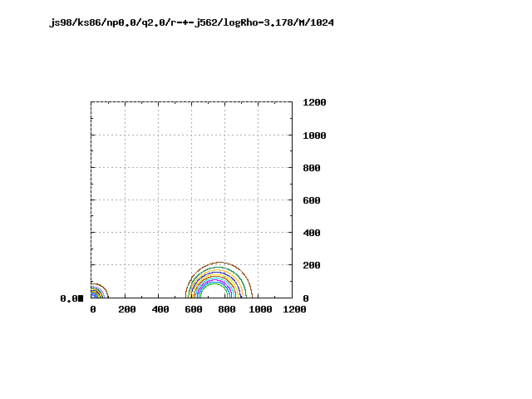Image resolution: width=532 pixels, height=399 pixels.
Task: Select the x-axis tick label 1000
Action: click(x=260, y=309)
